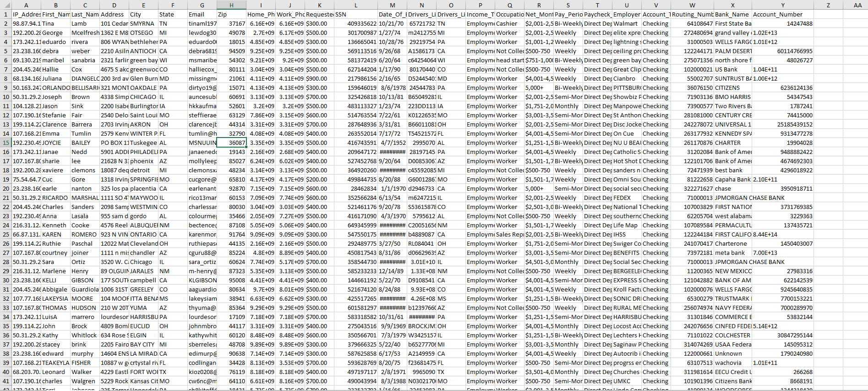
Task: Select column header W
Action: 692,5
